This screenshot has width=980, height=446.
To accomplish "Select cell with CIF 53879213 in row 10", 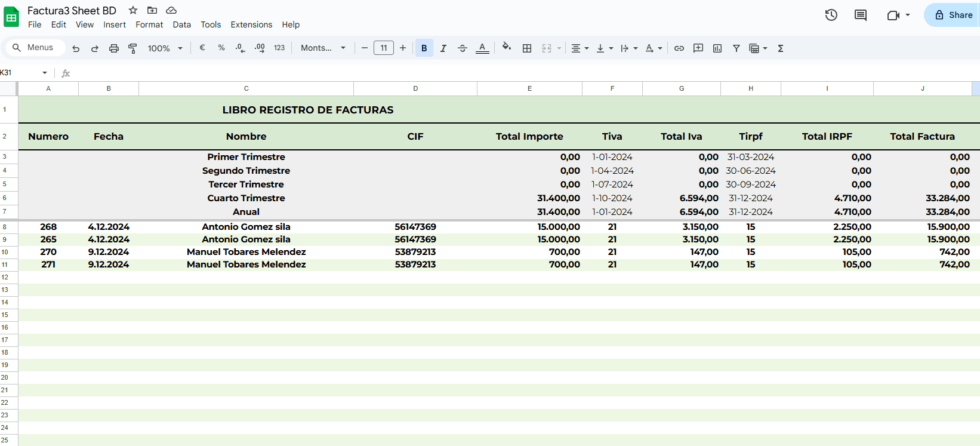I will [415, 252].
